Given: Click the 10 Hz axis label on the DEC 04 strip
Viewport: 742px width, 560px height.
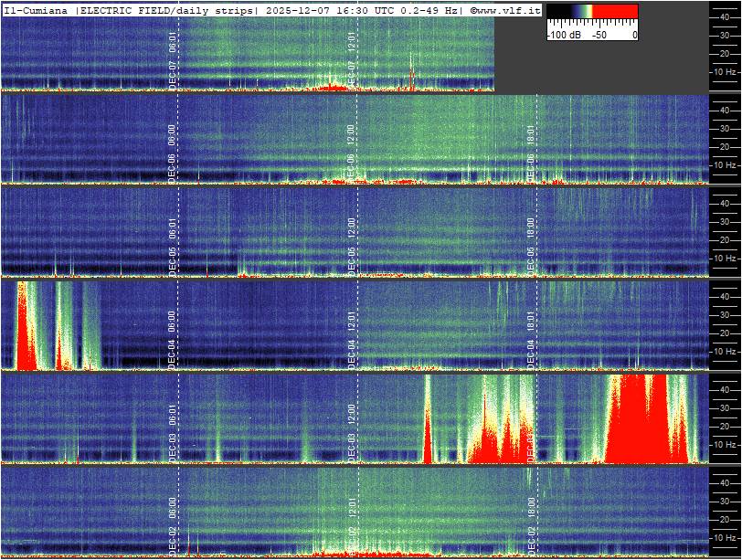Looking at the screenshot, I should pos(725,351).
